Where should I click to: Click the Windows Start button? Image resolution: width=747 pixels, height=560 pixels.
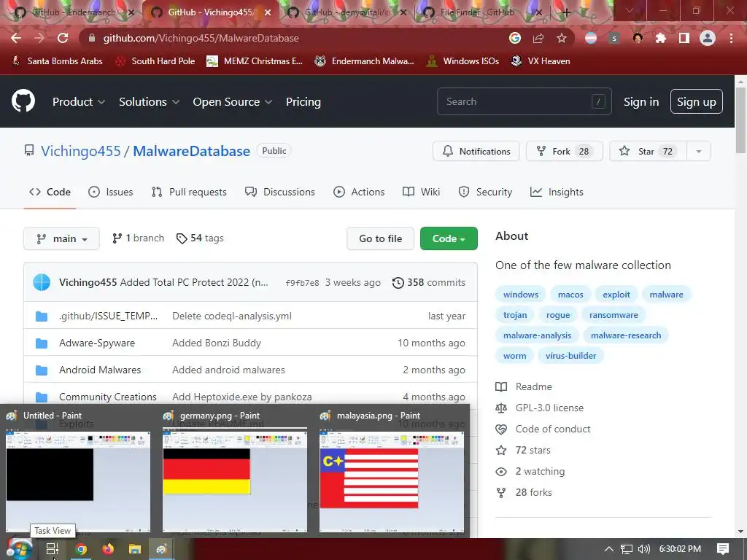[x=19, y=549]
